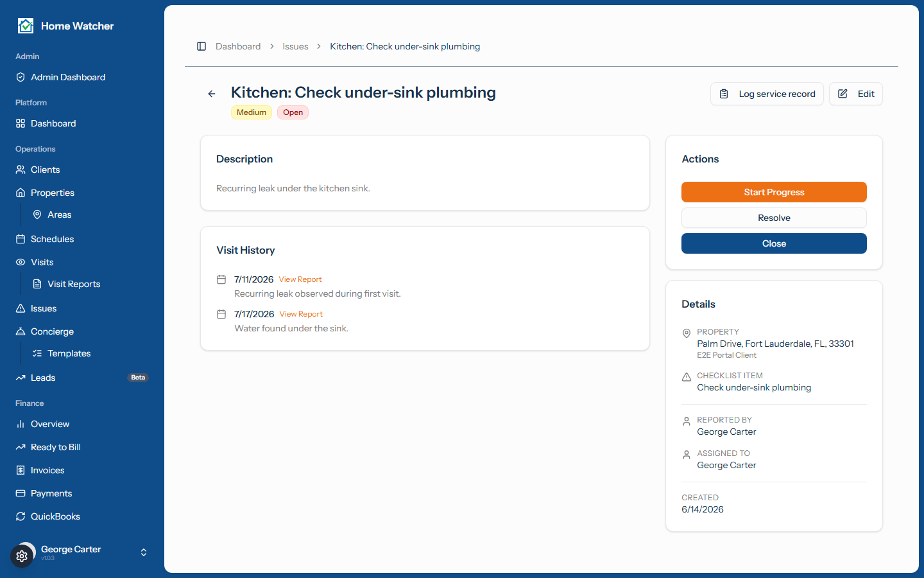This screenshot has width=924, height=578.
Task: Click the Property location pin icon in Details
Action: [x=687, y=333]
